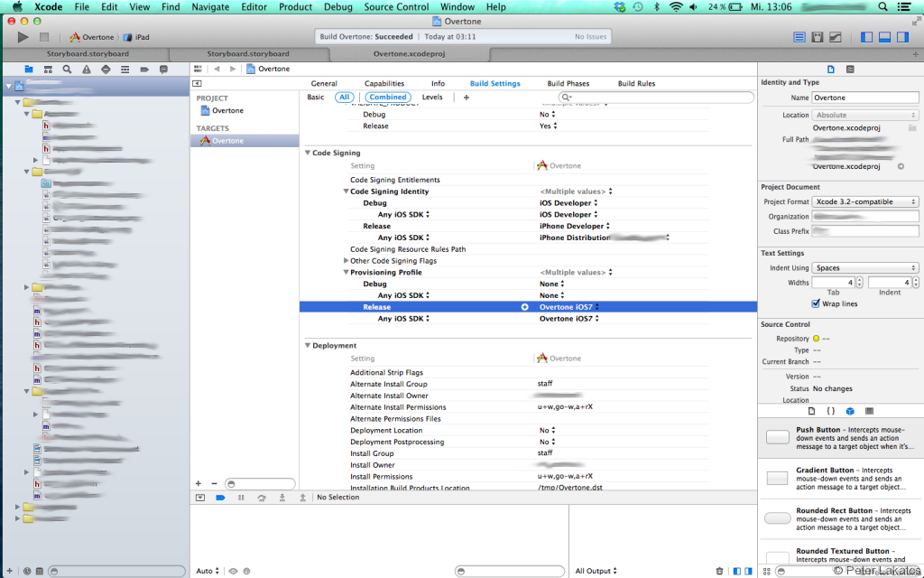Collapse Code Signing Identity setting

click(346, 191)
